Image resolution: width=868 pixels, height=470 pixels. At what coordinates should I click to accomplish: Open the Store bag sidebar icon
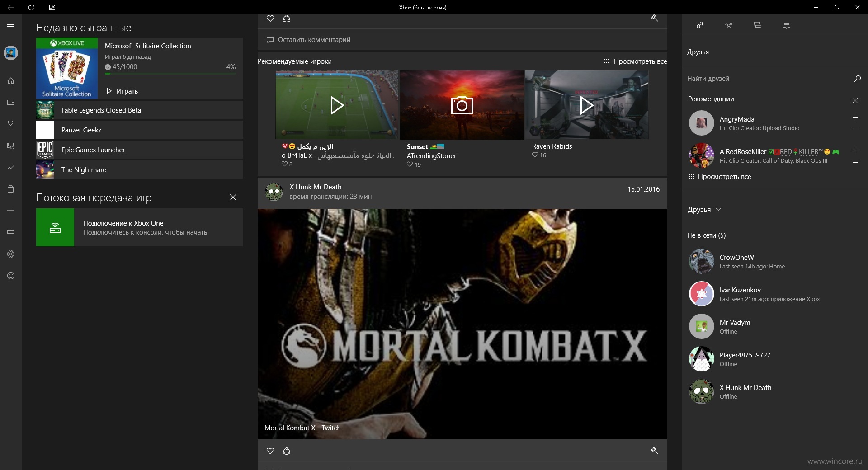click(11, 189)
